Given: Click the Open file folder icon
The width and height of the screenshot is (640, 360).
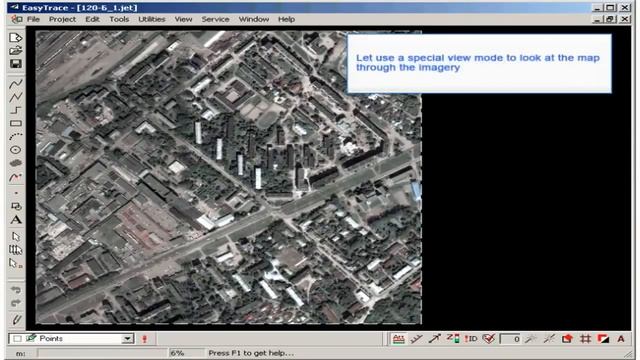Looking at the screenshot, I should (16, 51).
